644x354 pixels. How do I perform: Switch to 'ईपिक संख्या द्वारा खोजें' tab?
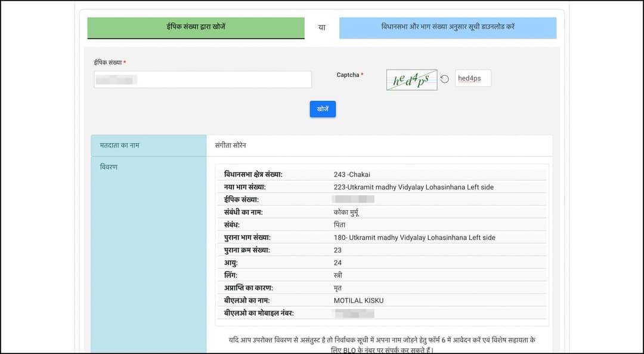click(x=196, y=27)
